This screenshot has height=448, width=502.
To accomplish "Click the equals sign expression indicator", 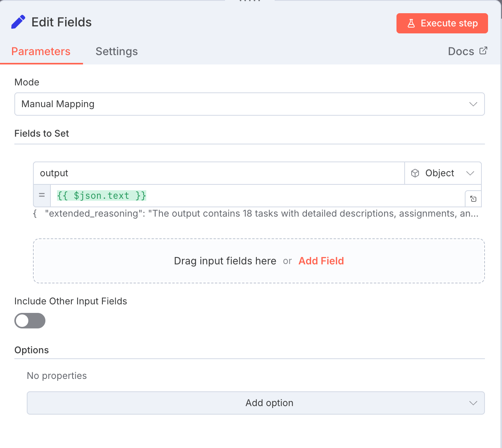I will [x=42, y=196].
